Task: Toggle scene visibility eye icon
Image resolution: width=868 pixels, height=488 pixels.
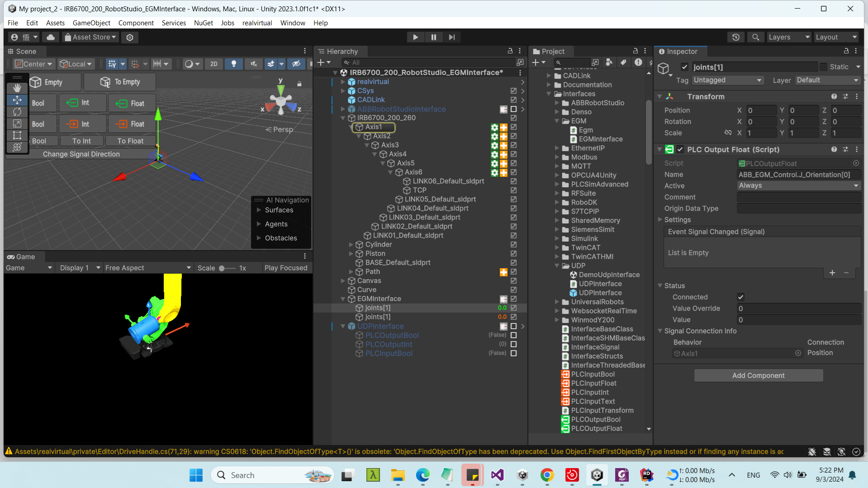Action: point(296,64)
